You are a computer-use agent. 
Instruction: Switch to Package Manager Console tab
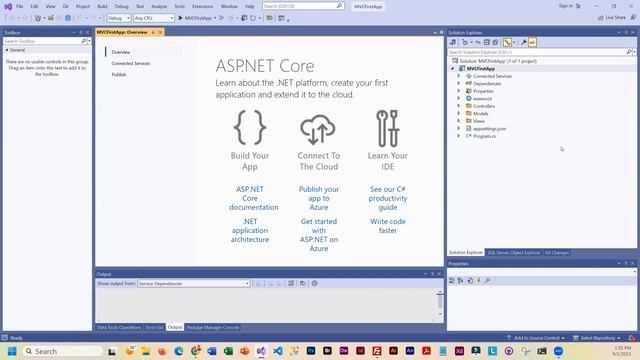coord(213,327)
